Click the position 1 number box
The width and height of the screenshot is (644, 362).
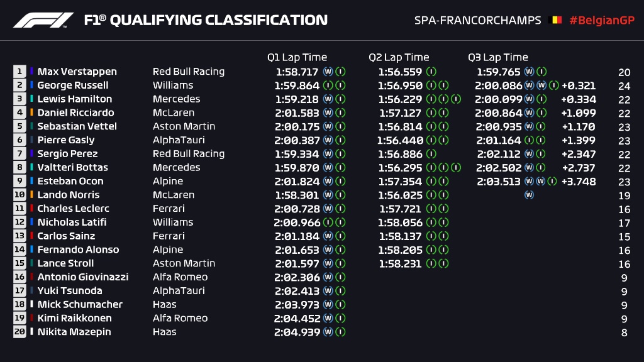19,72
